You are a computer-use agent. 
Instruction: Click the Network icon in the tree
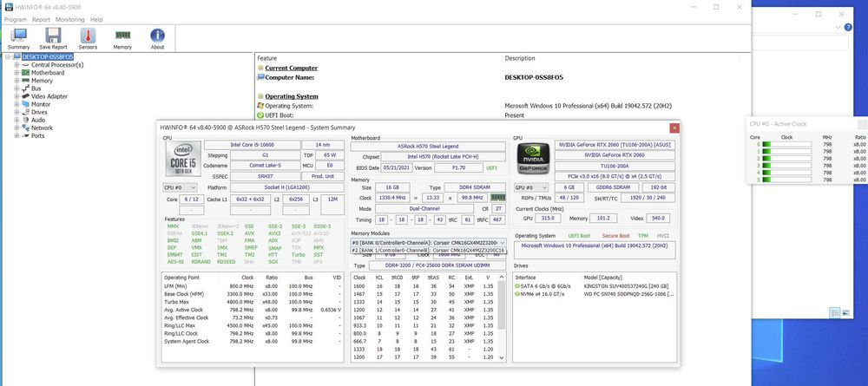pyautogui.click(x=25, y=128)
